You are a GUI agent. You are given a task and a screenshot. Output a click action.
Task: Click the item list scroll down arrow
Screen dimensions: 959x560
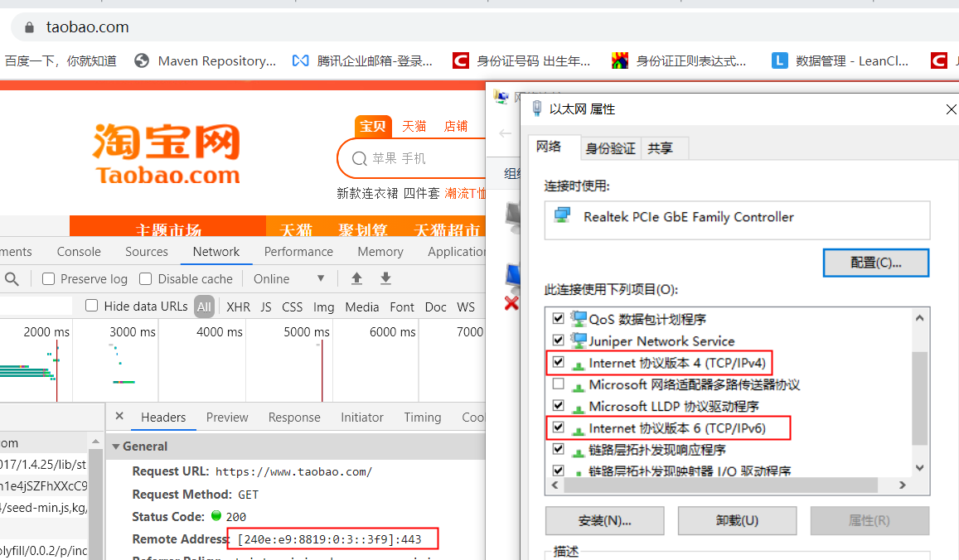(919, 468)
